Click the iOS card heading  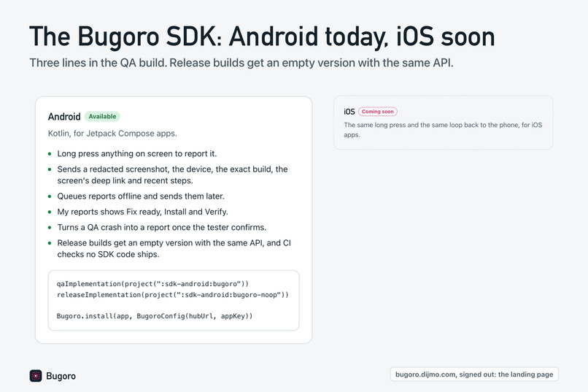[349, 112]
